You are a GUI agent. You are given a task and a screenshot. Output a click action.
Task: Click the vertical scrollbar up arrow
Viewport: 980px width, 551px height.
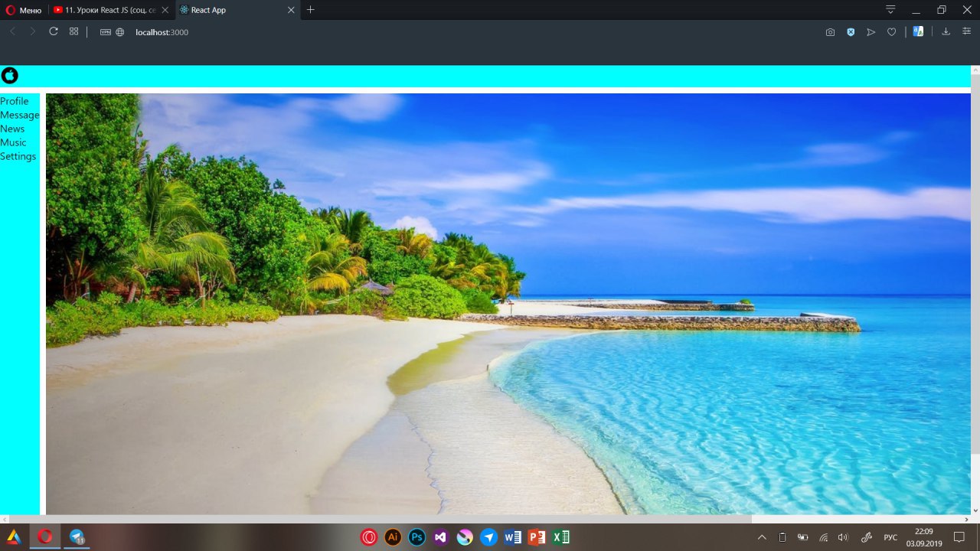point(975,70)
